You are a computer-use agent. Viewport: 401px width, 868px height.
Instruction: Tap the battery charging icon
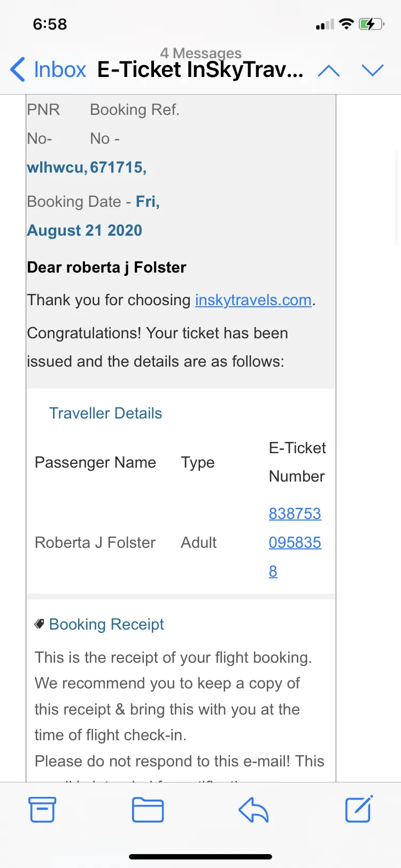coord(372,24)
